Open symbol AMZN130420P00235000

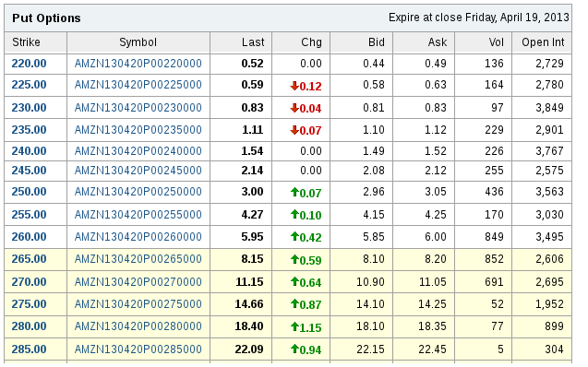[x=138, y=130]
